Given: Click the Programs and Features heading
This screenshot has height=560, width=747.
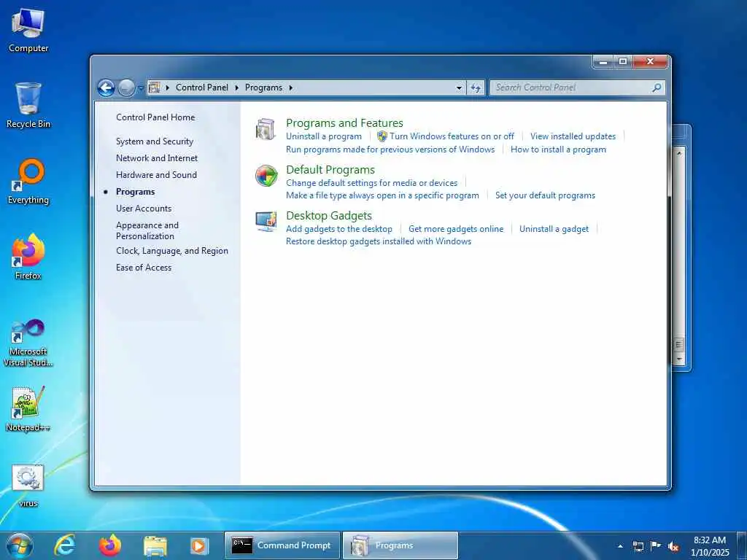Looking at the screenshot, I should (344, 122).
